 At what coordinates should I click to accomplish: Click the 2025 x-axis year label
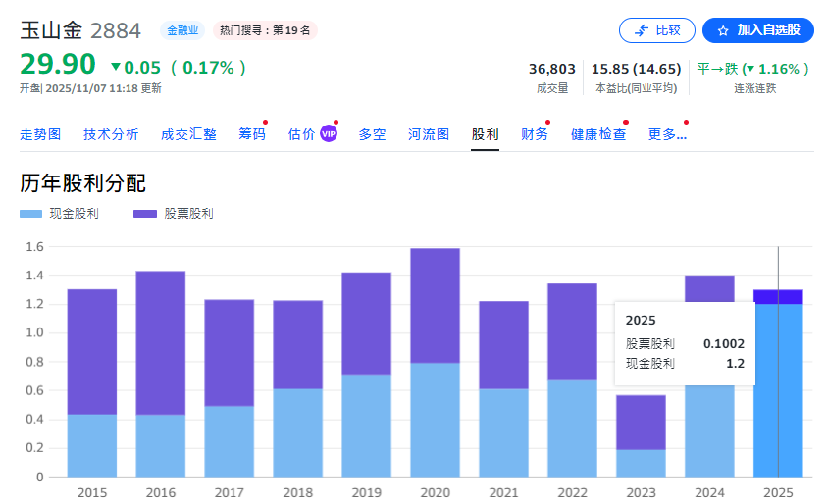point(778,493)
